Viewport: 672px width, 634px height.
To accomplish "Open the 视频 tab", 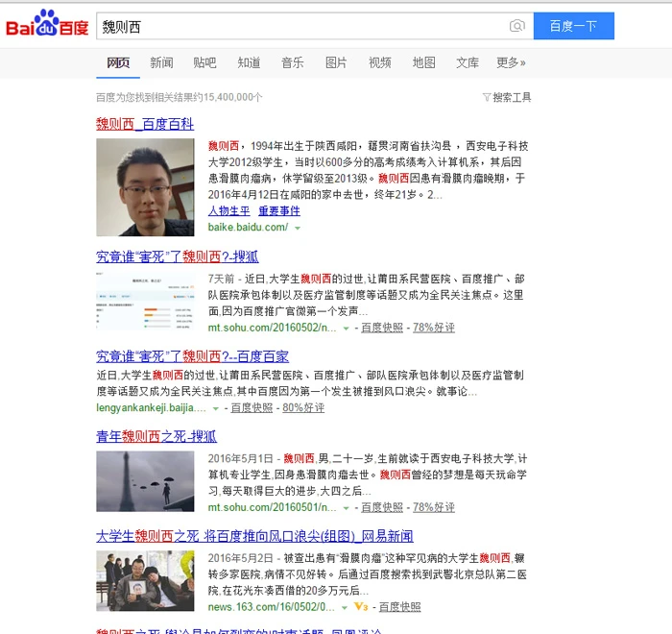I will [380, 63].
